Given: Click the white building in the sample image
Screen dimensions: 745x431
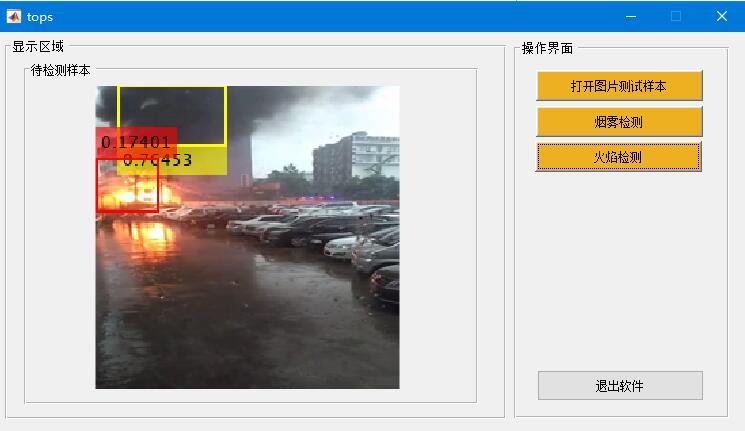Looking at the screenshot, I should tap(375, 155).
